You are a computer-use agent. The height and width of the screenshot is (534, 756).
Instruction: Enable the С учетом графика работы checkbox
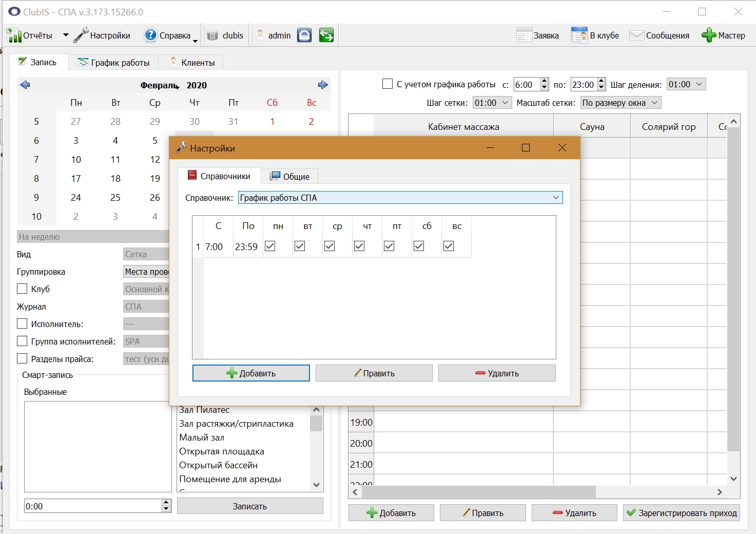[387, 84]
